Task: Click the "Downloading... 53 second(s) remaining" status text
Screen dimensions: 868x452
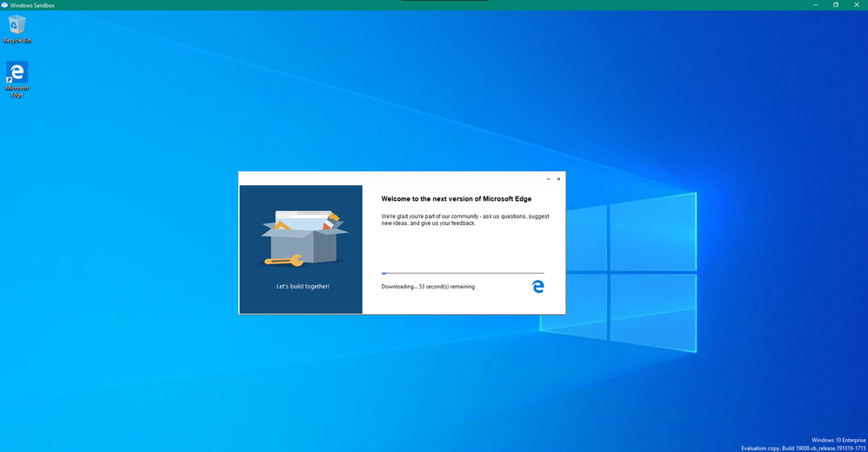Action: tap(428, 287)
